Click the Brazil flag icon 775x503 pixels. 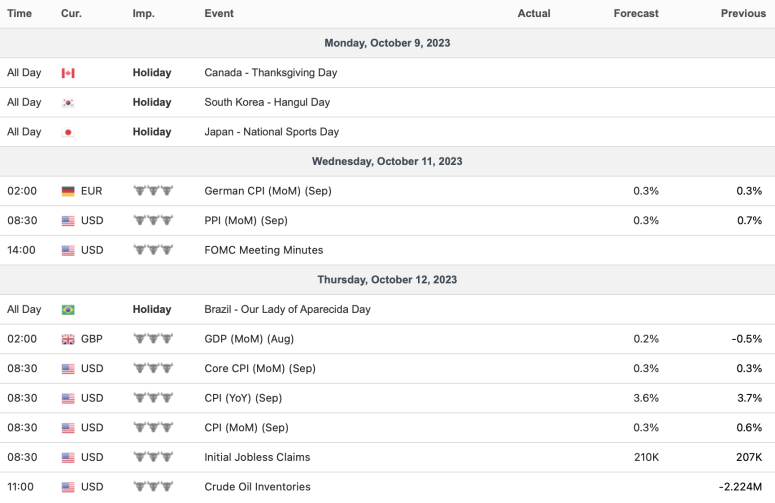click(68, 310)
